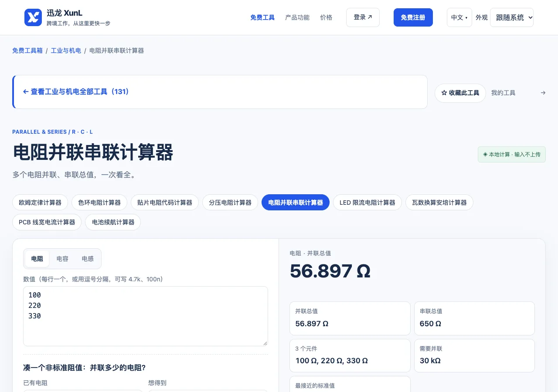This screenshot has height=392, width=558.
Task: Click the 电阻并联串联计算器 breadcrumb text
Action: [116, 51]
